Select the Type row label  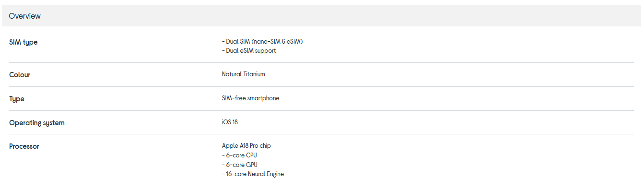17,99
